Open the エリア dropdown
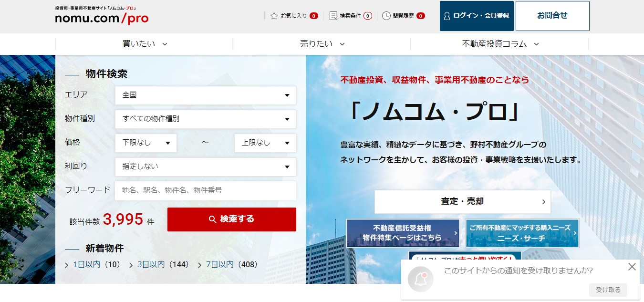Viewport: 644px width, 302px height. tap(205, 95)
